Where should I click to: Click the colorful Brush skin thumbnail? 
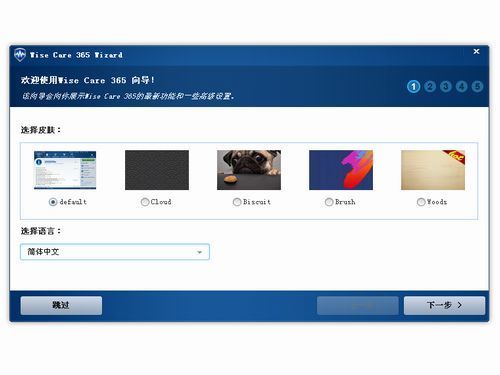[x=341, y=170]
